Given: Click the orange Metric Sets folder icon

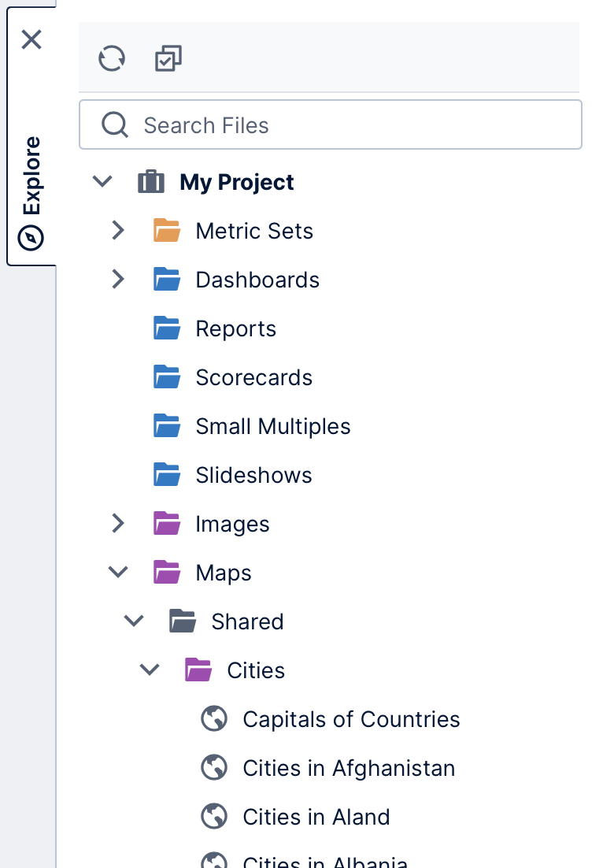Looking at the screenshot, I should point(167,230).
